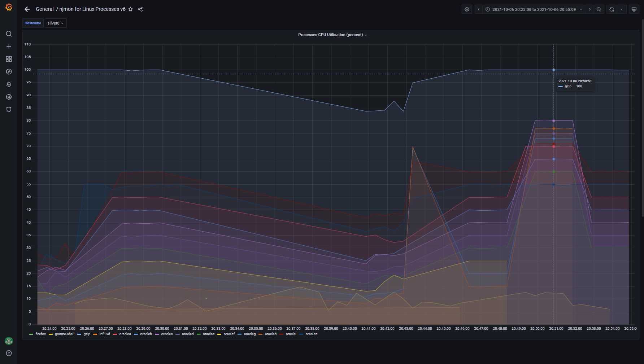Toggle the oraclee series in legend
Screen dimensions: 644x364
(209, 334)
